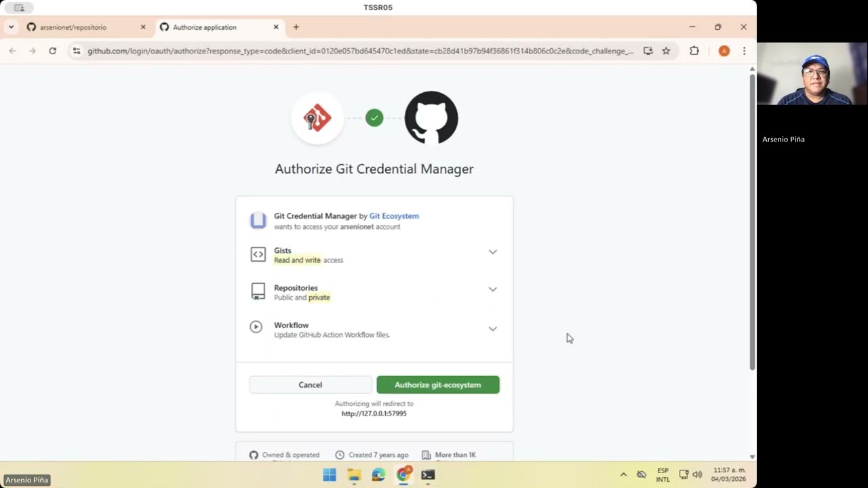Screen dimensions: 868x488
Task: Close the Authorize application tab
Action: (275, 27)
